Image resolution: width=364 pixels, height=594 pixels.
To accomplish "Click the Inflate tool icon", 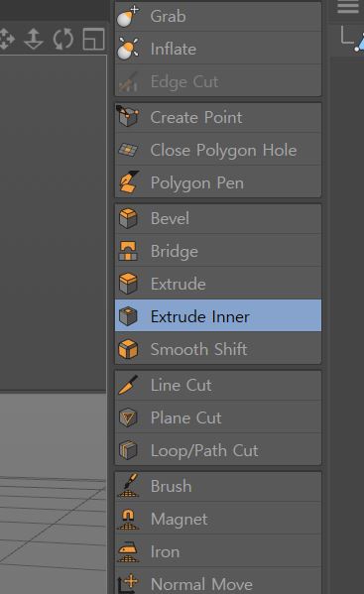I will (128, 49).
